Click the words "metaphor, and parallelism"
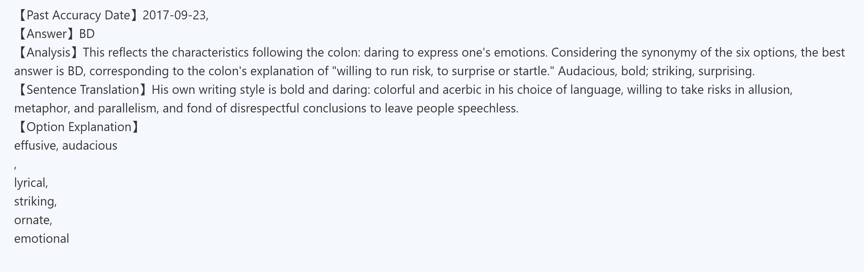 point(86,108)
